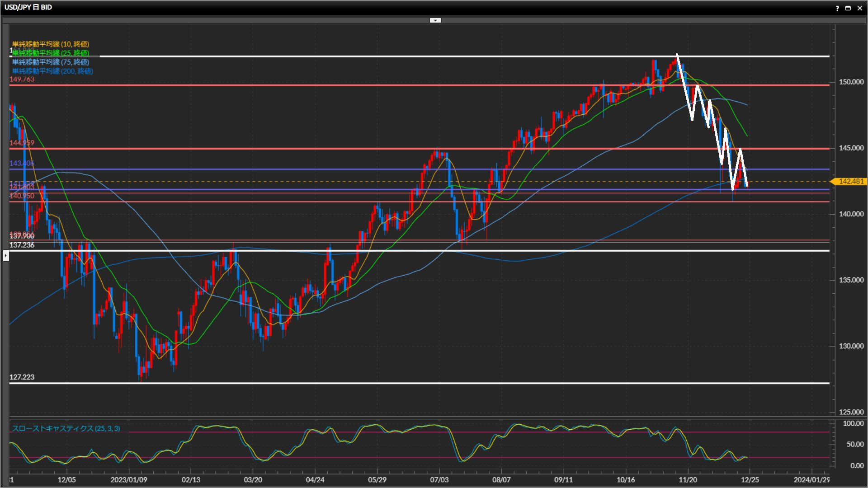Close the USD/JPY chart window
This screenshot has width=868, height=488.
[859, 8]
